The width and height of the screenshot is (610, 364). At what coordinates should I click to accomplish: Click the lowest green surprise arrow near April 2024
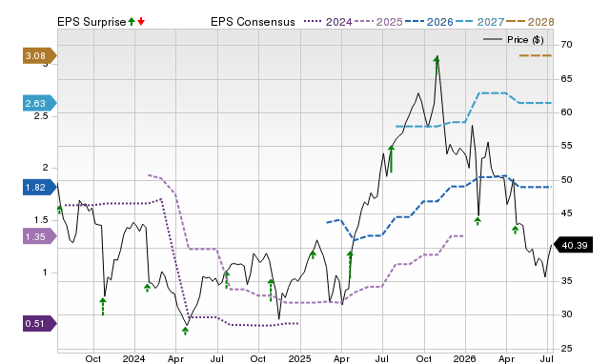pyautogui.click(x=185, y=331)
